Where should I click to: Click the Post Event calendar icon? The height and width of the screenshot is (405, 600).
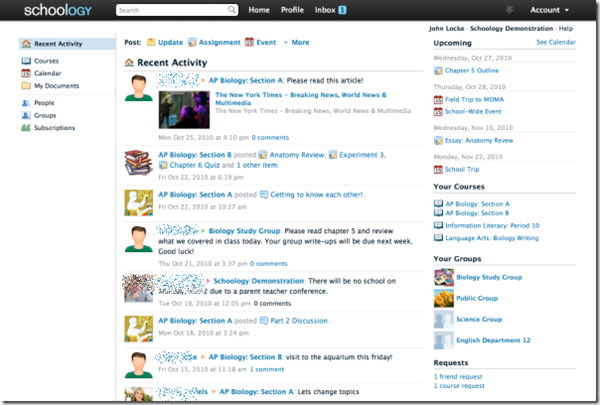(x=250, y=43)
